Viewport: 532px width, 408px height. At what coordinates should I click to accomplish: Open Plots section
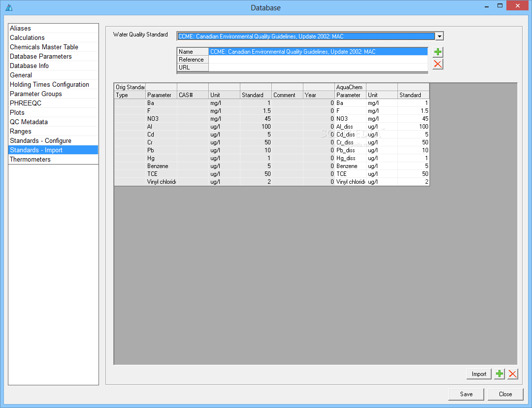(53, 112)
